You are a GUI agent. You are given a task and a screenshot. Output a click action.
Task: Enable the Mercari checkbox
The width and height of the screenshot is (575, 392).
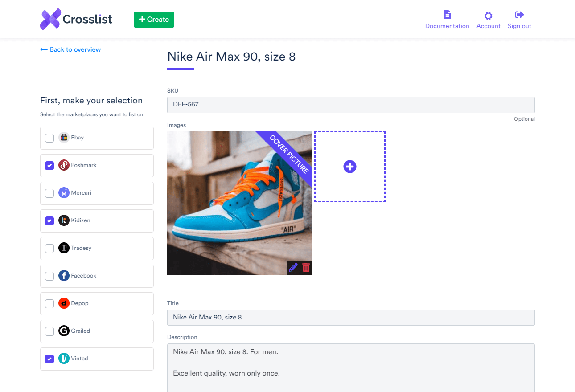click(49, 193)
